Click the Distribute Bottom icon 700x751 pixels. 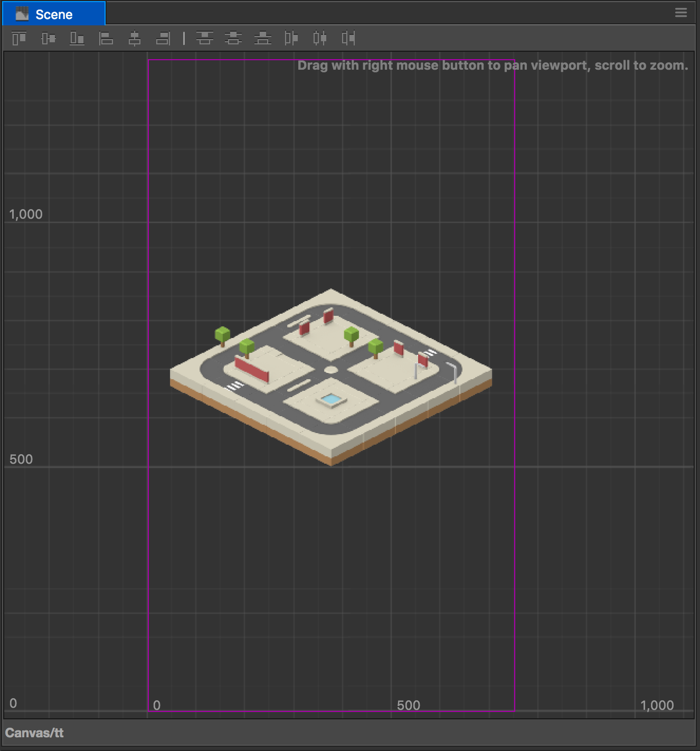click(262, 38)
